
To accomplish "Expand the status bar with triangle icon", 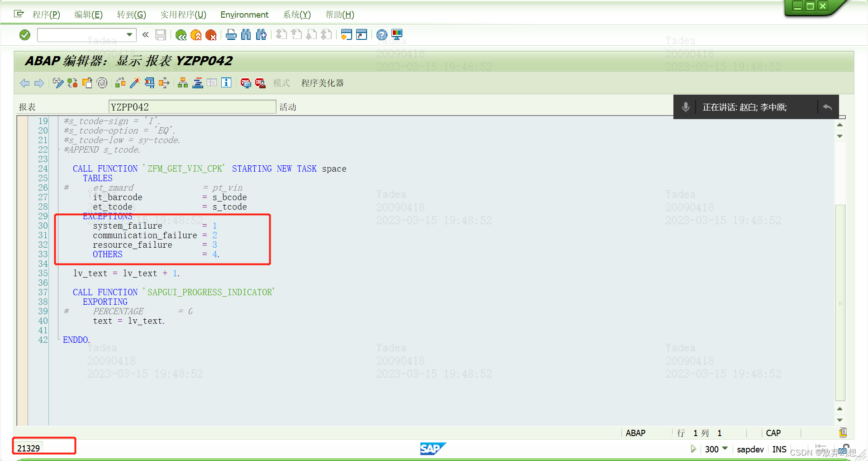I will [693, 449].
